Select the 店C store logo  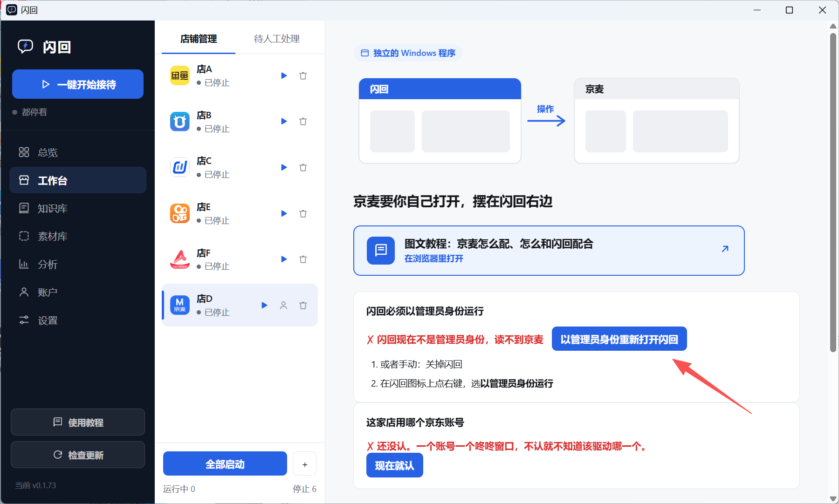click(180, 167)
